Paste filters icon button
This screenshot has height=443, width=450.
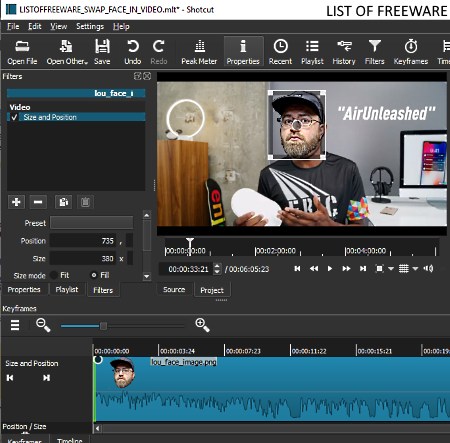pyautogui.click(x=85, y=202)
